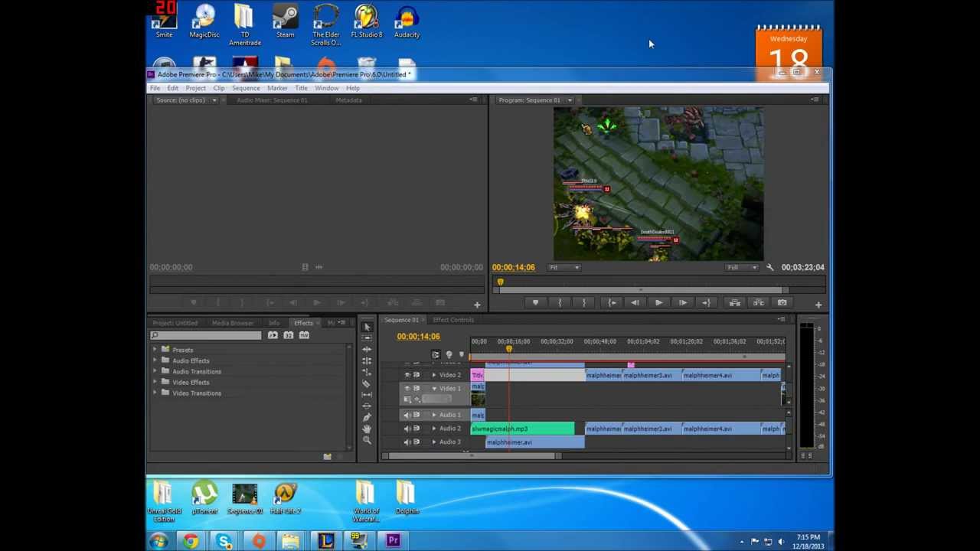Open Audacity desktop shortcut
Screen dimensions: 980x551
[x=407, y=21]
